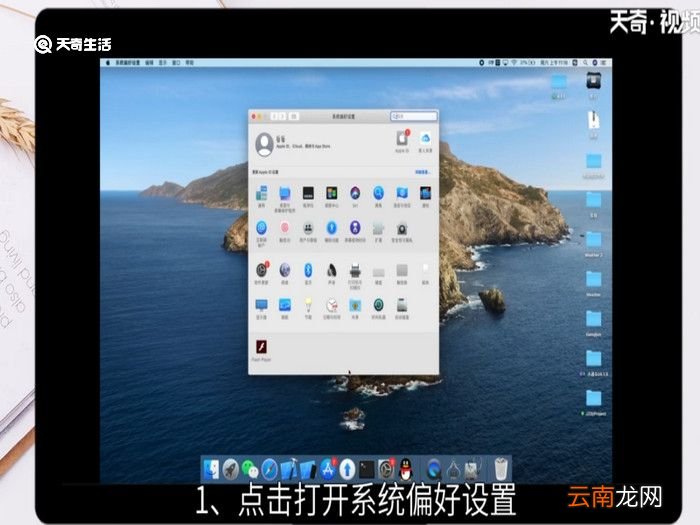Open the Accessibility preferences pane
Screen dimensions: 700x525
331,228
